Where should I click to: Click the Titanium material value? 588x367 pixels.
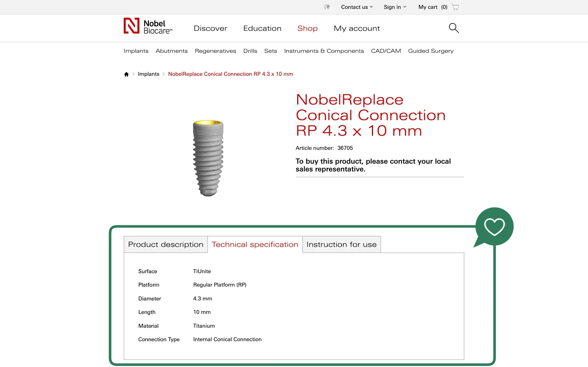pyautogui.click(x=204, y=326)
